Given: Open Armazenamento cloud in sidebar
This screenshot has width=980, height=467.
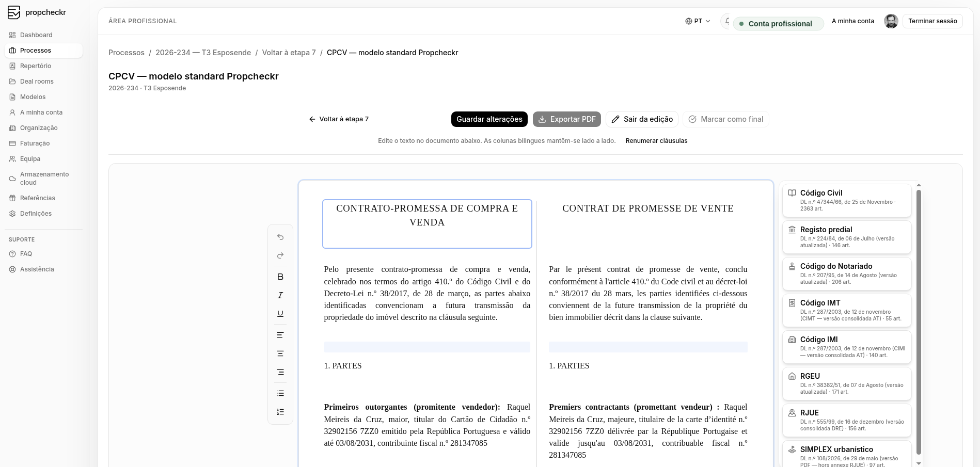Looking at the screenshot, I should (43, 179).
